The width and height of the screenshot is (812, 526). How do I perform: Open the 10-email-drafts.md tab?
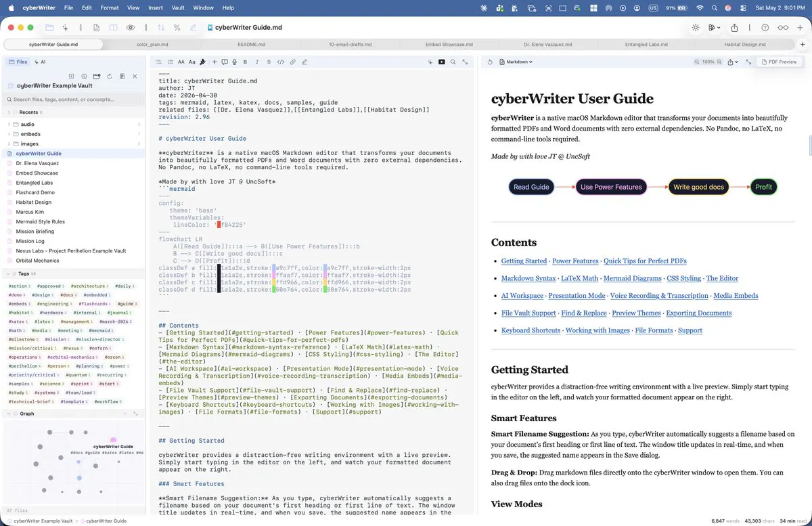point(350,44)
